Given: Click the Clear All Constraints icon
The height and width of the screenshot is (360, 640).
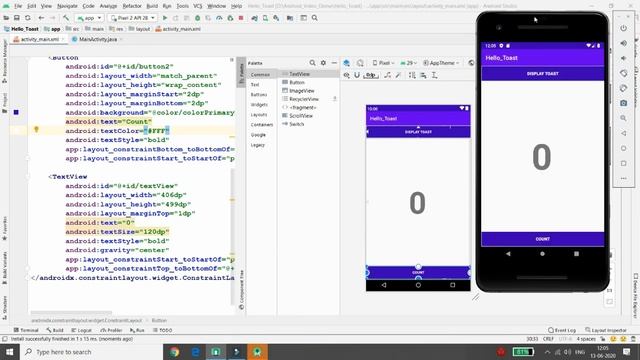Looking at the screenshot, I should point(387,75).
